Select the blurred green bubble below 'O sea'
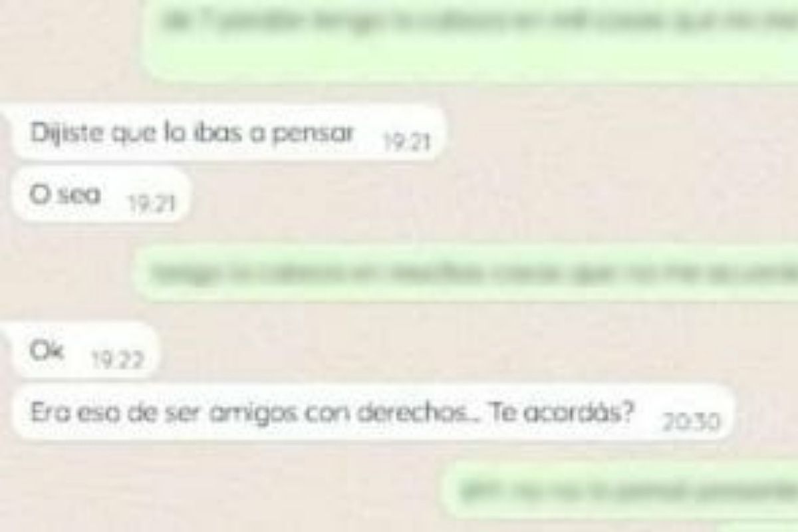The image size is (798, 532). coord(465,272)
